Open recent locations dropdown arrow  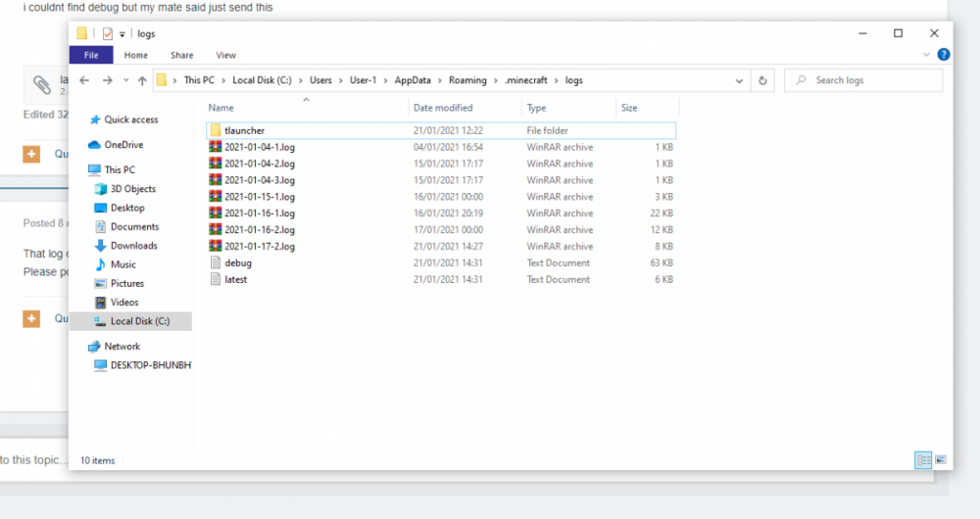125,80
